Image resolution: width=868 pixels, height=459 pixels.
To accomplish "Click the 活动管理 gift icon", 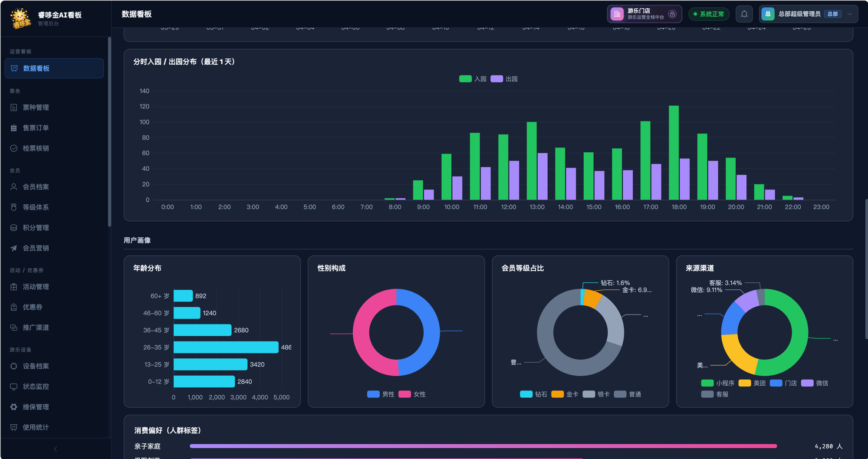I will coord(14,287).
